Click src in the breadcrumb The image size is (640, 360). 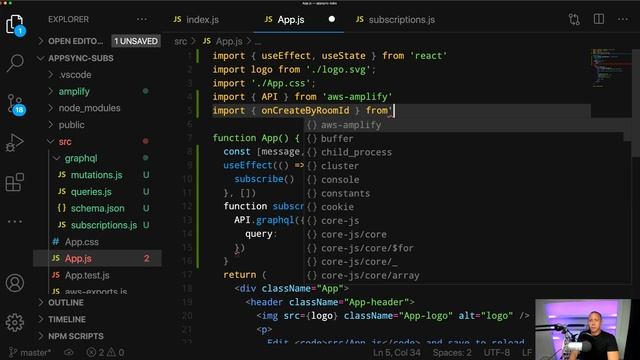180,41
